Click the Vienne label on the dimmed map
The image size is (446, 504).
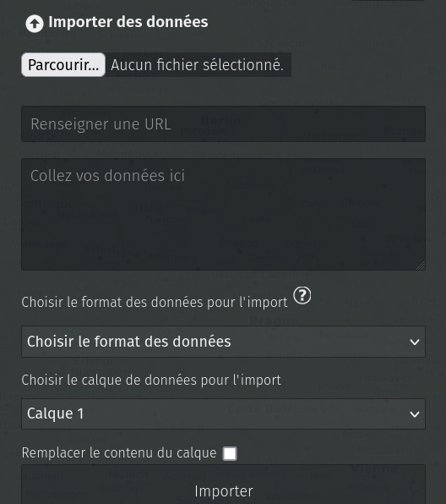click(x=374, y=468)
